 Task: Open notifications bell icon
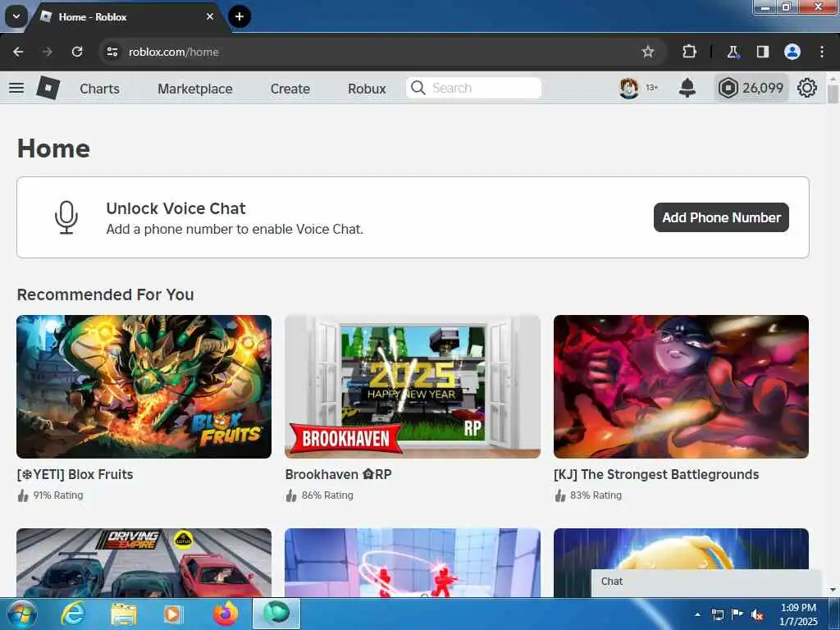point(687,88)
